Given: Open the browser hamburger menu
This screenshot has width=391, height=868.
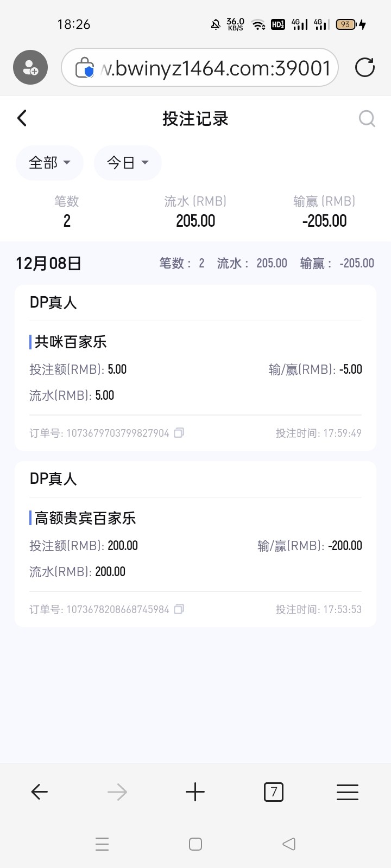Looking at the screenshot, I should point(348,793).
